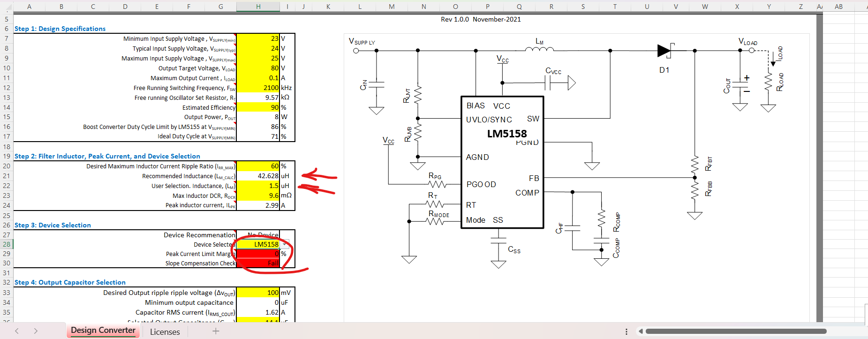Click the horizontal scrollbar left arrow

click(x=641, y=331)
